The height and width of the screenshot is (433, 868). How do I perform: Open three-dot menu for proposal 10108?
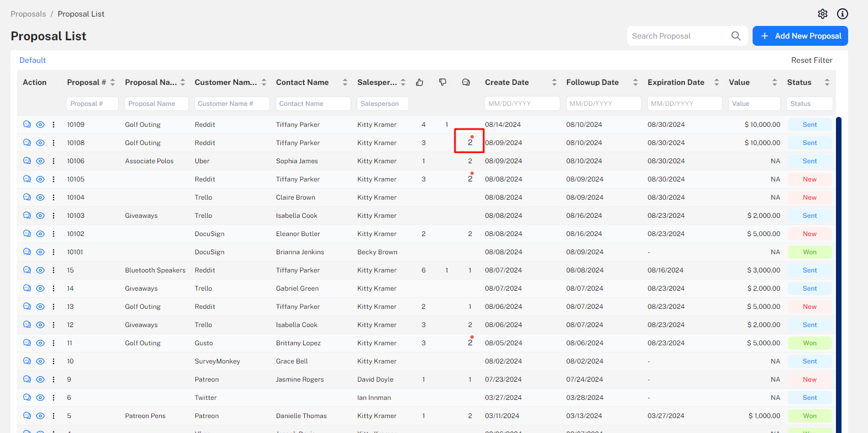click(54, 143)
